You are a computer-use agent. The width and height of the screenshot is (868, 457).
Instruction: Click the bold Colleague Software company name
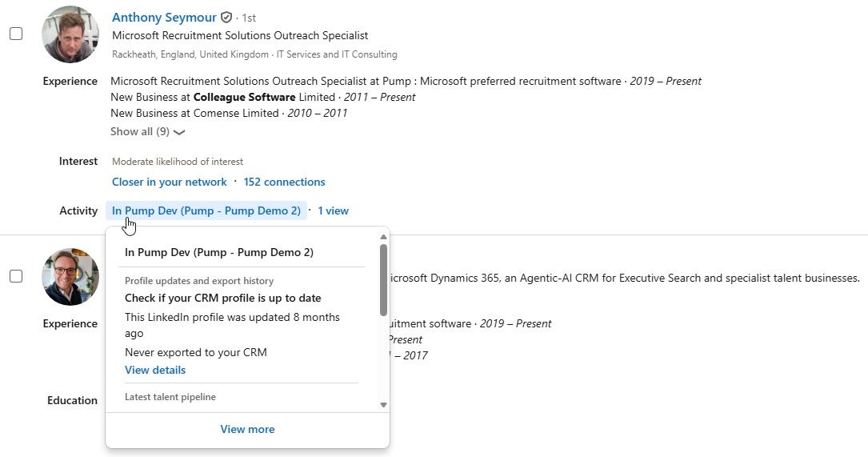point(244,97)
